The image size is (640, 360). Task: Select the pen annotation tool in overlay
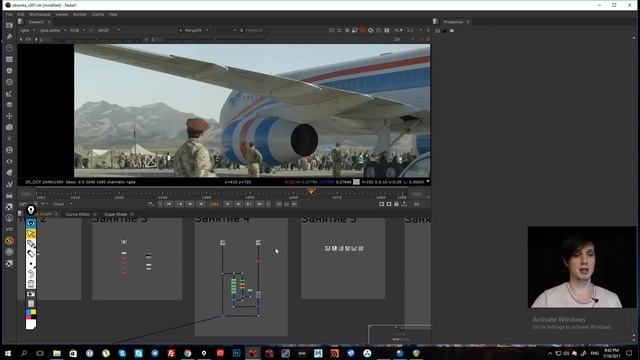pos(31,244)
